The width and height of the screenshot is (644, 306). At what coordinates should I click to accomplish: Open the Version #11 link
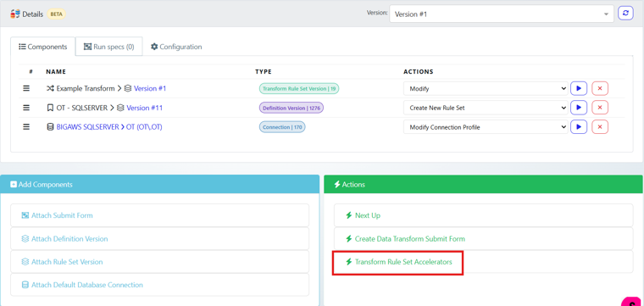(x=145, y=108)
